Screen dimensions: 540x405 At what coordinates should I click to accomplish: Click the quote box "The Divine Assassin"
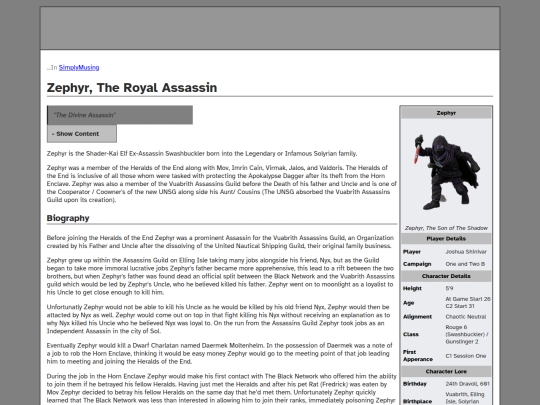(x=120, y=115)
